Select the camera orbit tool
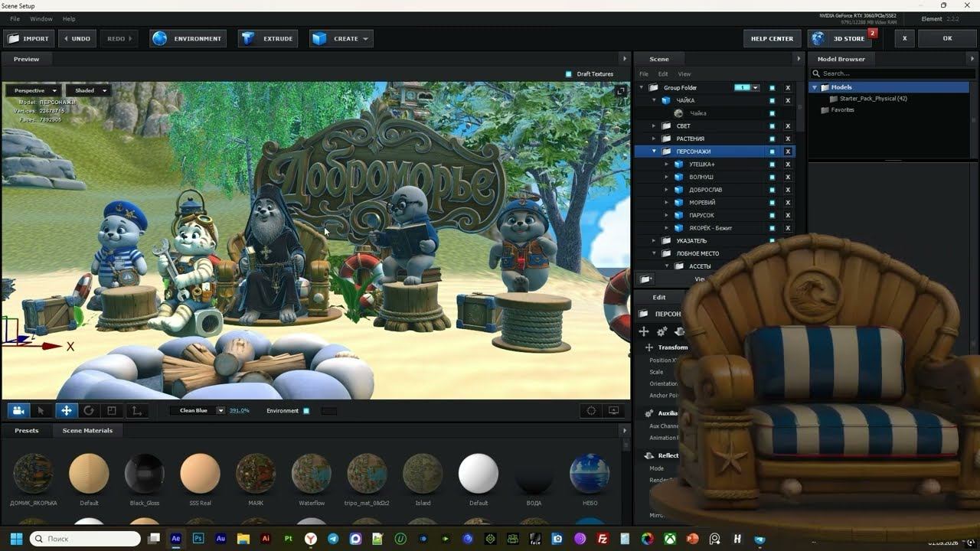Screen dimensions: 980x551 coord(19,411)
